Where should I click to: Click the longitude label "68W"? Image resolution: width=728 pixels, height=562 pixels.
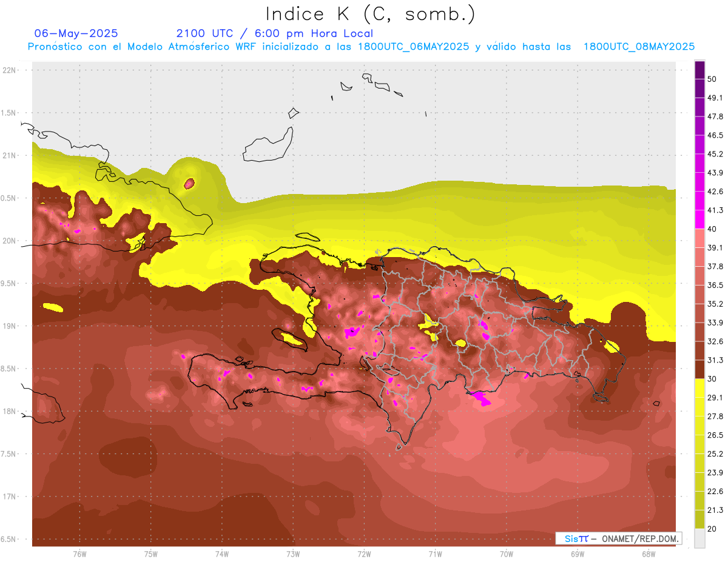(x=649, y=554)
